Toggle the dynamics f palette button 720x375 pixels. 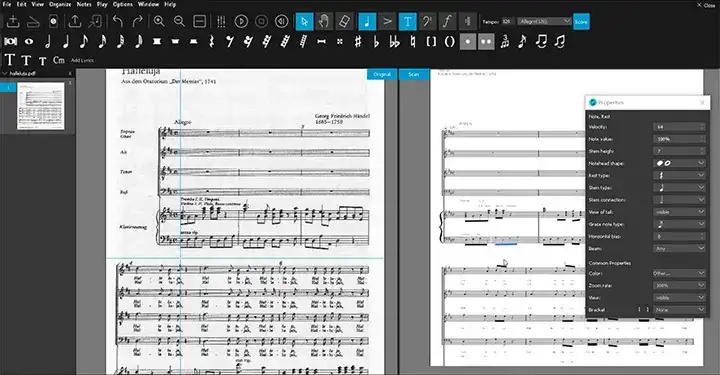(x=447, y=22)
